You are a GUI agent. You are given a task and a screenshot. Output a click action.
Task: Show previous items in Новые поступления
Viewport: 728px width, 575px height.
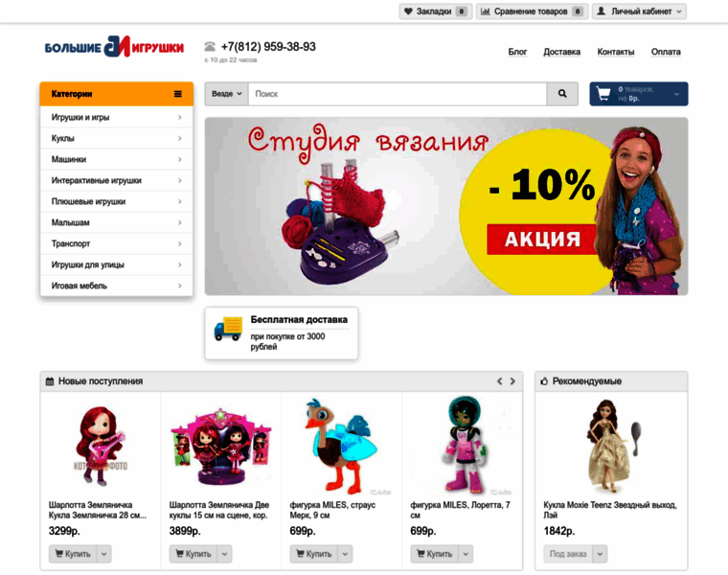500,381
